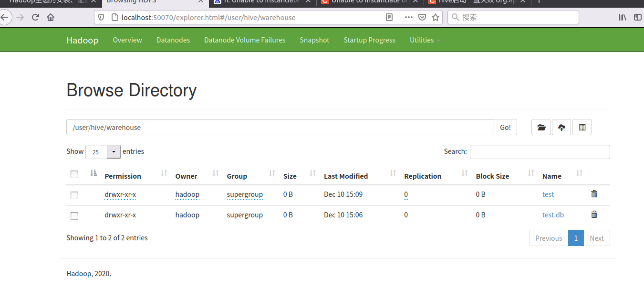Screen dimensions: 644x301
Task: Click supergroup group of test.db row
Action: pyautogui.click(x=245, y=215)
